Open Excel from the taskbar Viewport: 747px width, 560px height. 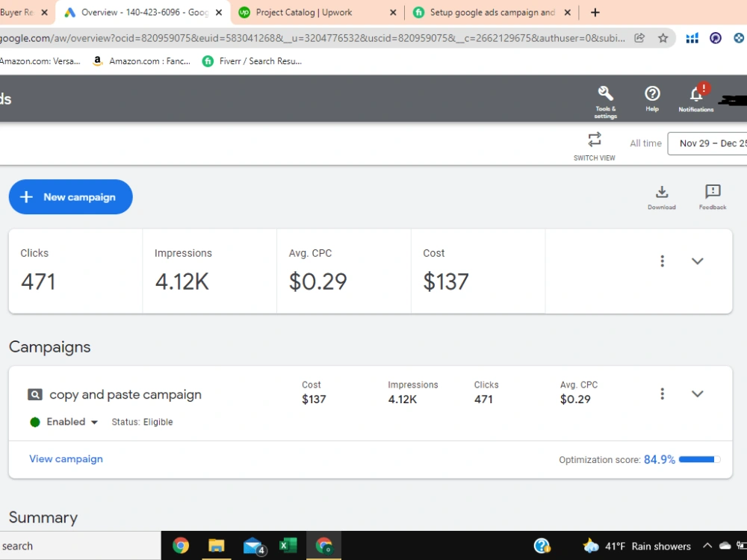288,545
